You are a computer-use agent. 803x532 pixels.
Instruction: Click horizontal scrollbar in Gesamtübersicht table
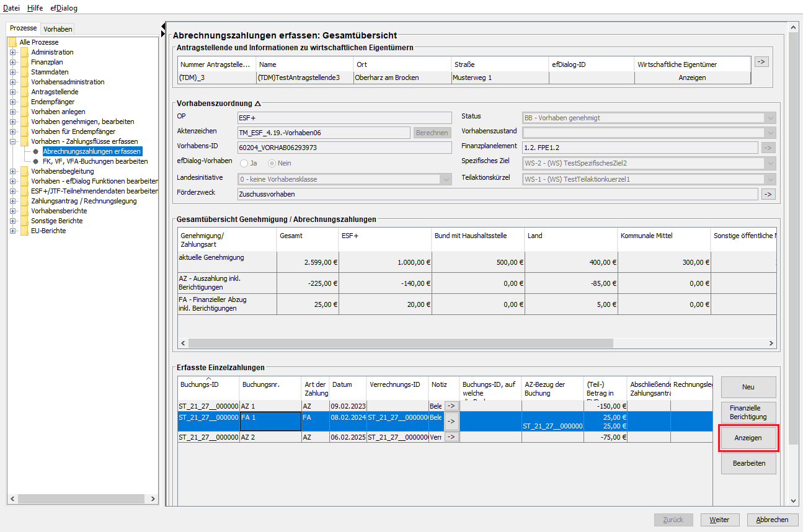tap(400, 343)
